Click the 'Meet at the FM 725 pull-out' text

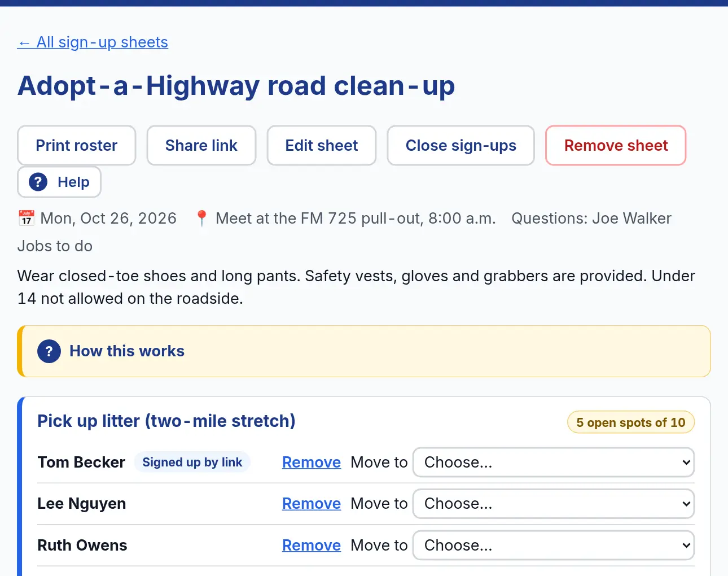click(x=319, y=219)
